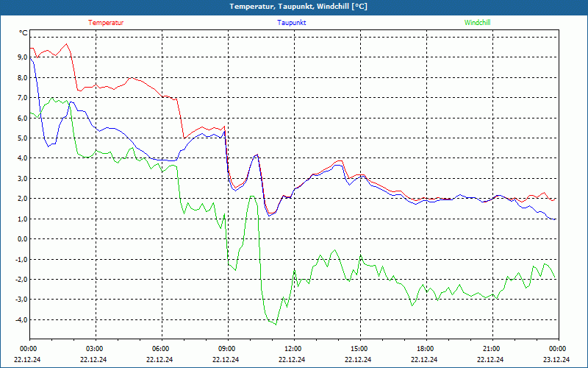Click the '06:00' time axis label
Screen dimensions: 588x368
point(160,349)
